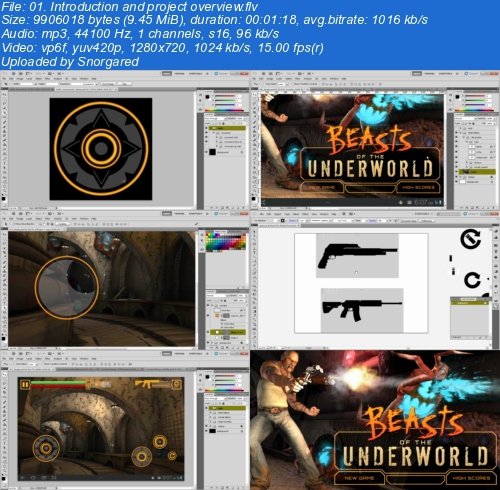Click the HIGH SCORES button in final artwork
Screen dimensions: 500x490
471,478
